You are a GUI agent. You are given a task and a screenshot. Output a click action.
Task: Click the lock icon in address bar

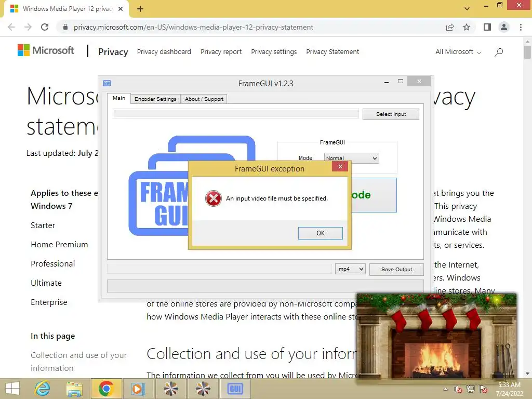[x=65, y=27]
